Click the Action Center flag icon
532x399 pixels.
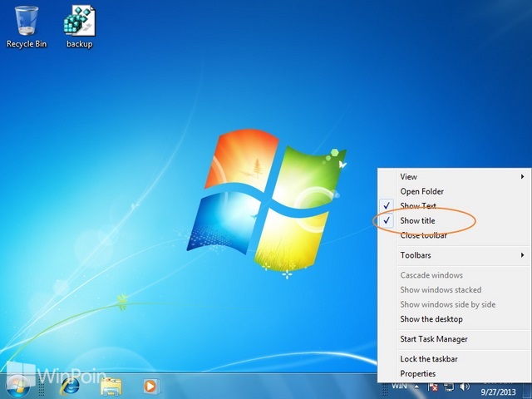click(x=432, y=387)
